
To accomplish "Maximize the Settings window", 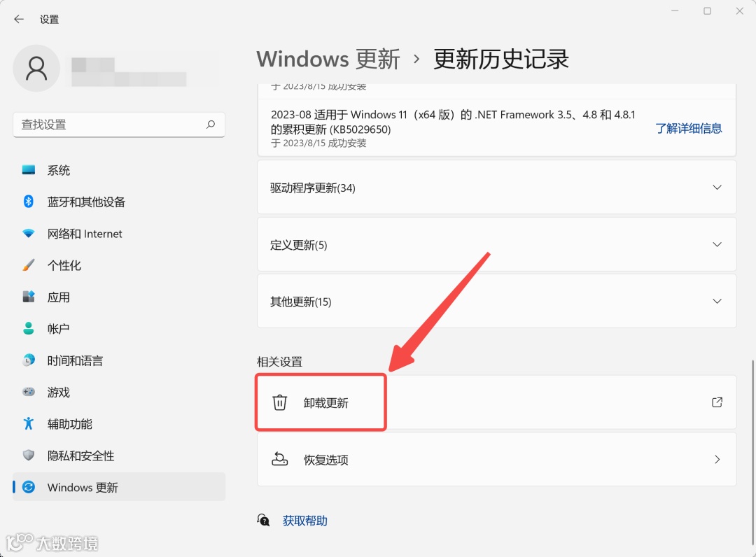I will [x=707, y=11].
